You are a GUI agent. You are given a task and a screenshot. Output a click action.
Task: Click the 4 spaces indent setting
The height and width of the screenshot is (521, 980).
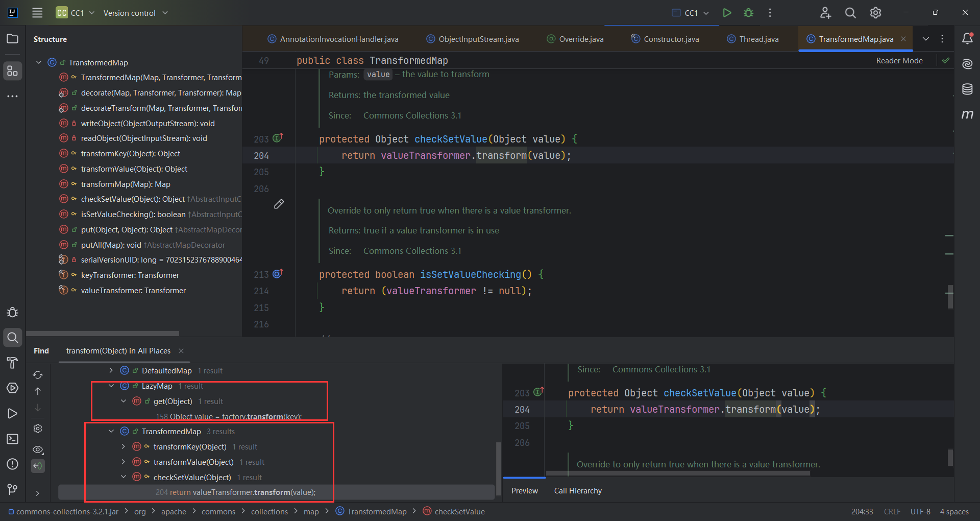click(954, 512)
